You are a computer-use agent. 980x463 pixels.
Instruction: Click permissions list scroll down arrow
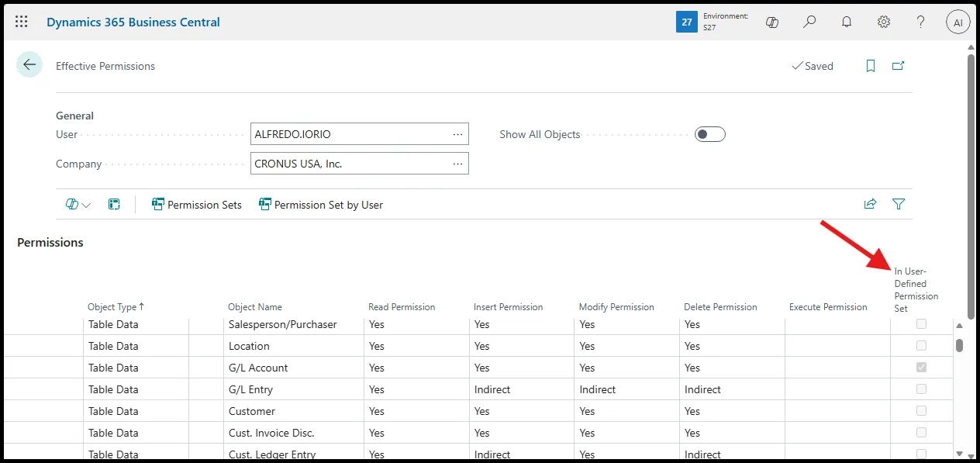point(959,454)
